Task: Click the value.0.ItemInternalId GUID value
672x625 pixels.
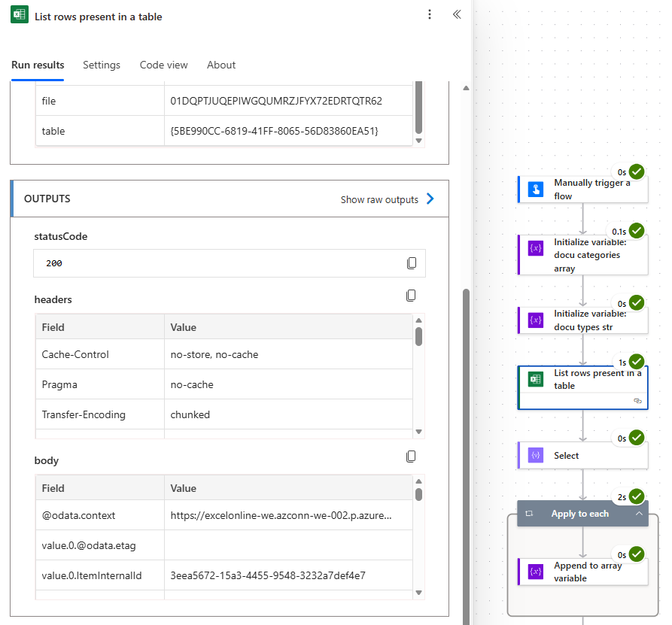Action: pyautogui.click(x=268, y=575)
